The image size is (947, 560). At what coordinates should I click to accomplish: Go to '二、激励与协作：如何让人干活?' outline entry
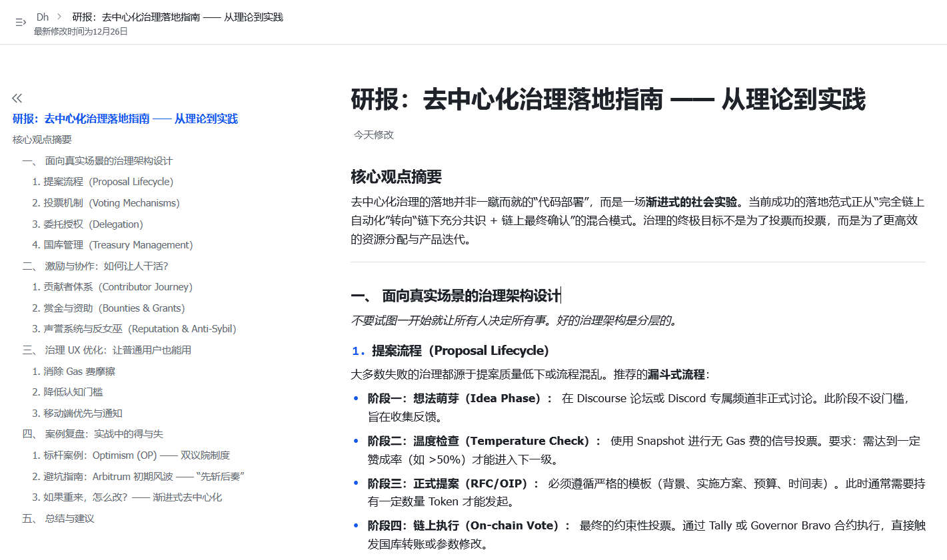pos(95,266)
